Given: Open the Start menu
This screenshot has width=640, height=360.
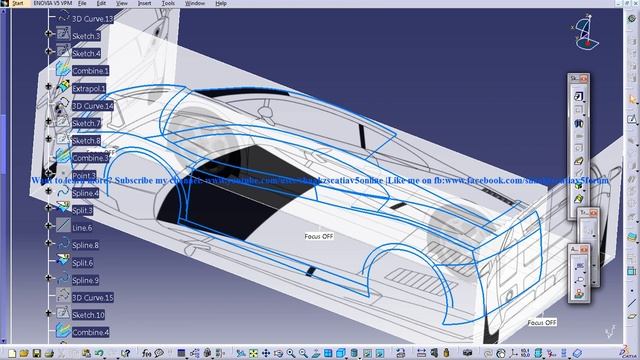Looking at the screenshot, I should pos(17,3).
